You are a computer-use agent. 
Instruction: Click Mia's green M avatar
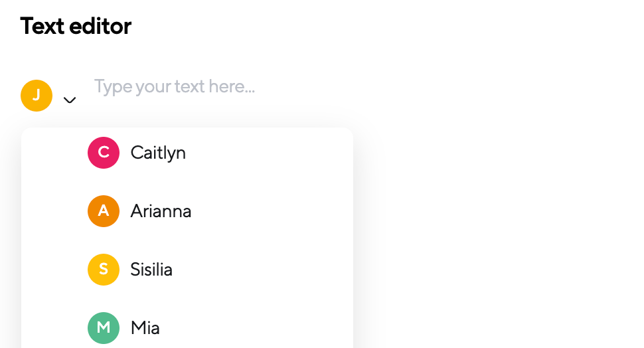[104, 328]
